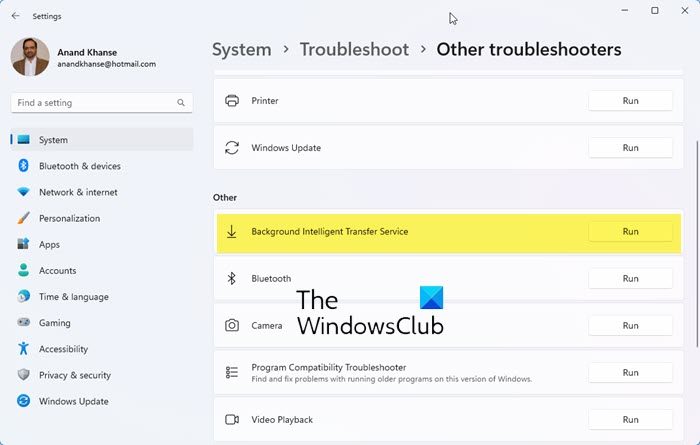The image size is (700, 445).
Task: Click the Time & language globe icon
Action: click(24, 296)
